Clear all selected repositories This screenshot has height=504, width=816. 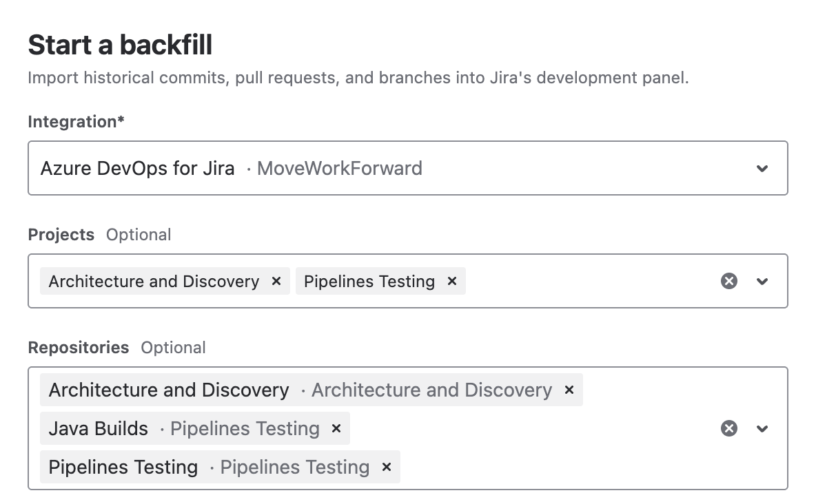[x=728, y=428]
